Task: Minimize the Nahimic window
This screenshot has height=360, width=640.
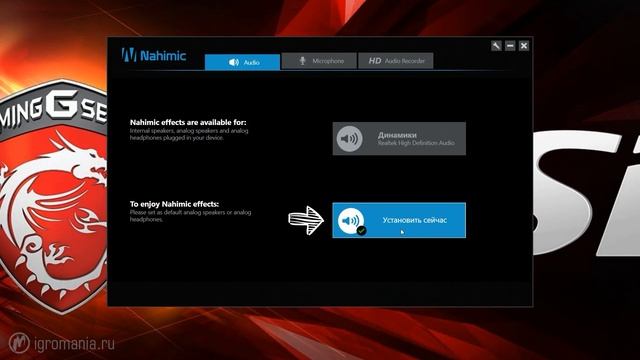Action: pyautogui.click(x=510, y=46)
